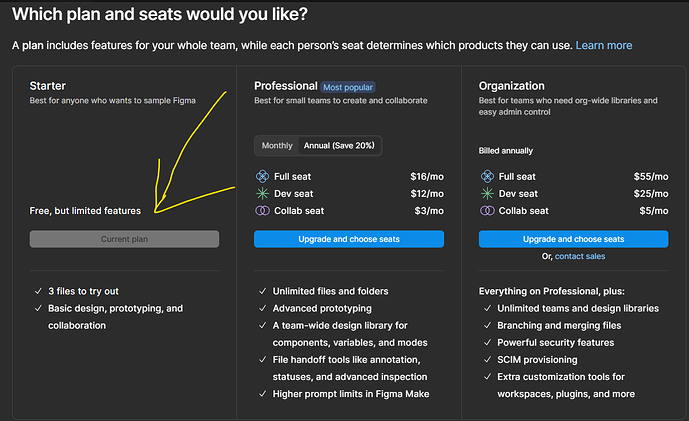Click Free, but limited features text
This screenshot has width=689, height=421.
coord(85,211)
